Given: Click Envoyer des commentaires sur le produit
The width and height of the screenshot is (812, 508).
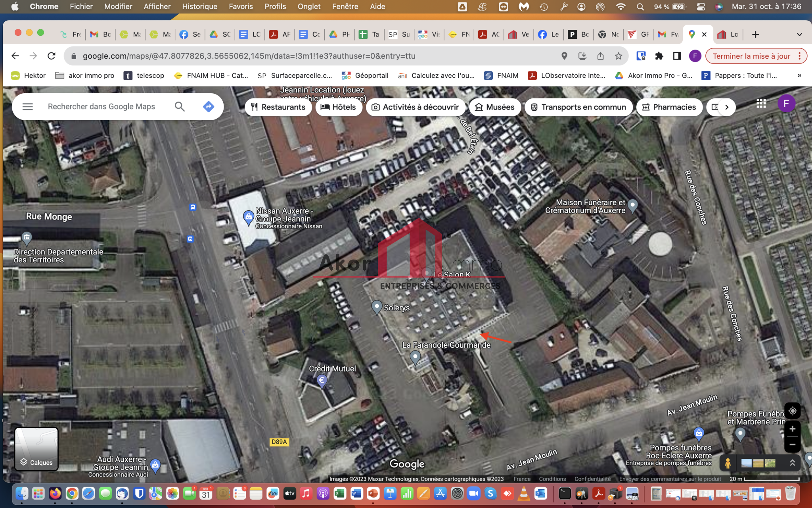Looking at the screenshot, I should [x=670, y=479].
